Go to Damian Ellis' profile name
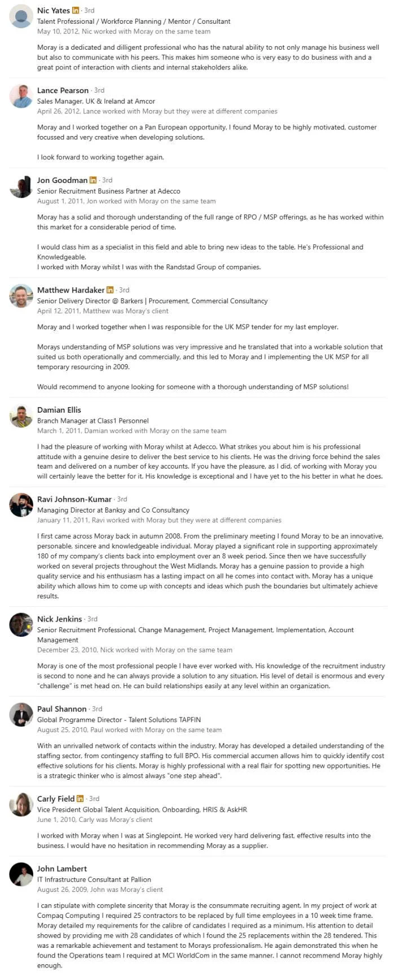397x980 pixels. 59,410
